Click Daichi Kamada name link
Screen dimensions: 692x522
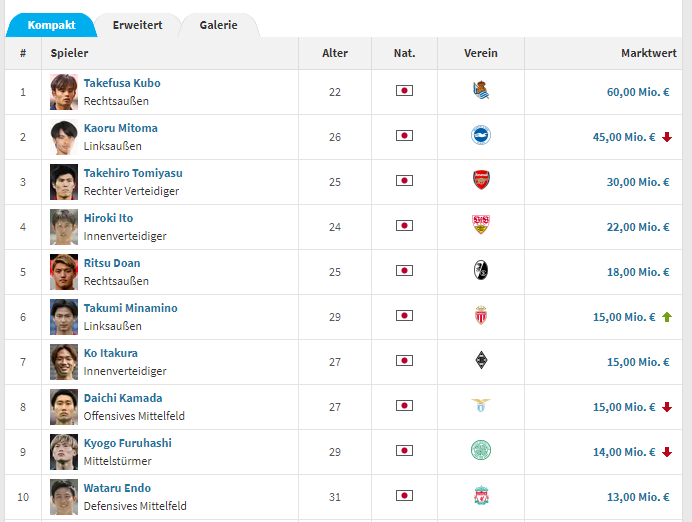123,398
